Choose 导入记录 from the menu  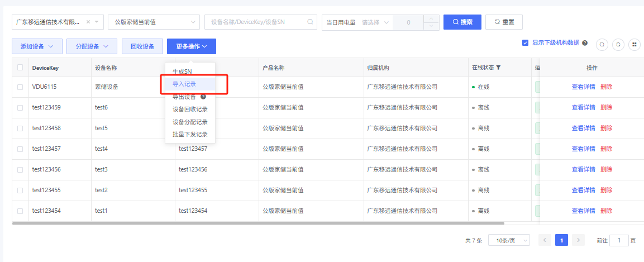click(x=184, y=84)
